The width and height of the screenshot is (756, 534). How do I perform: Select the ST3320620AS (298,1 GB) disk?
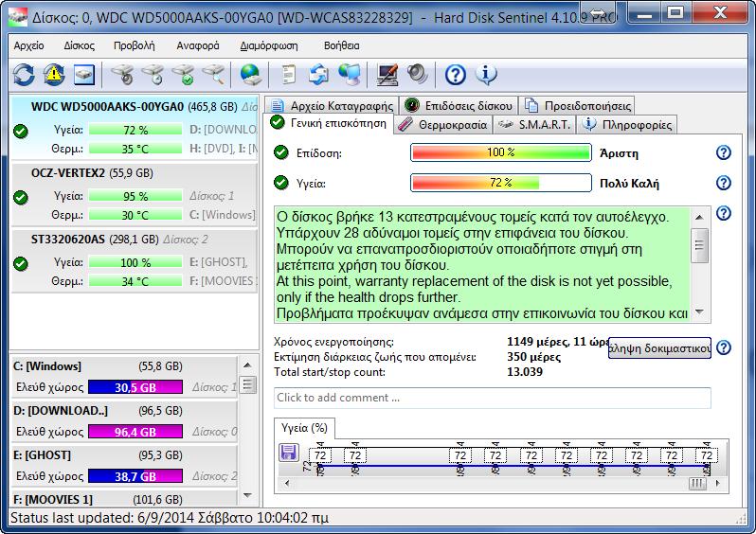click(134, 261)
